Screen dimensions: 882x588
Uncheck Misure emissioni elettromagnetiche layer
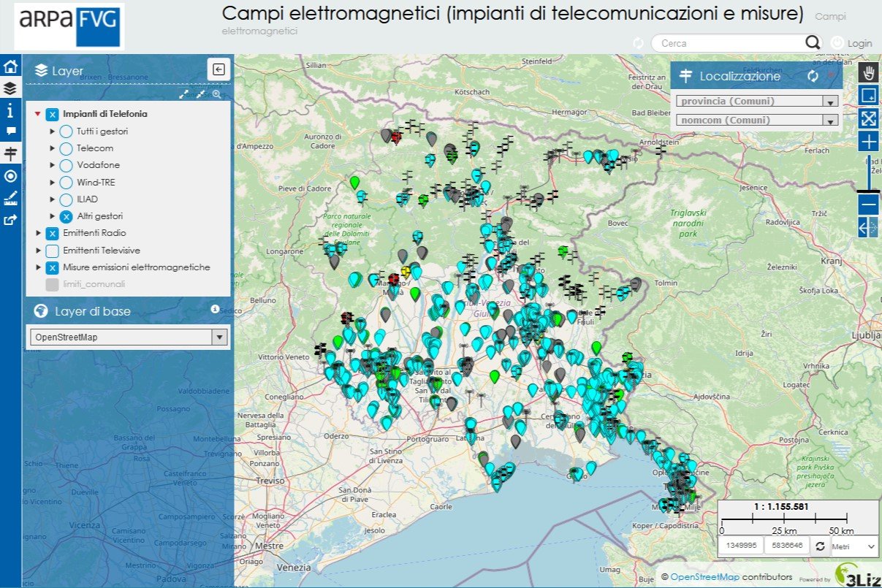click(52, 267)
